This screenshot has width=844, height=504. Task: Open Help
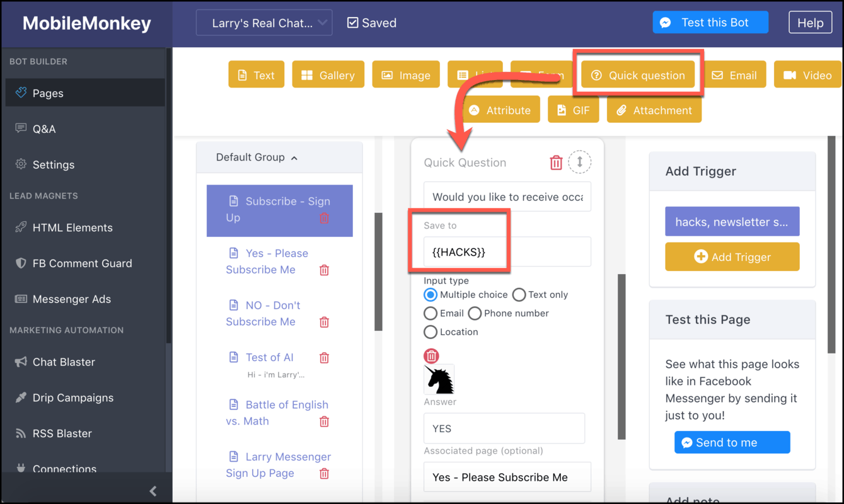click(810, 23)
